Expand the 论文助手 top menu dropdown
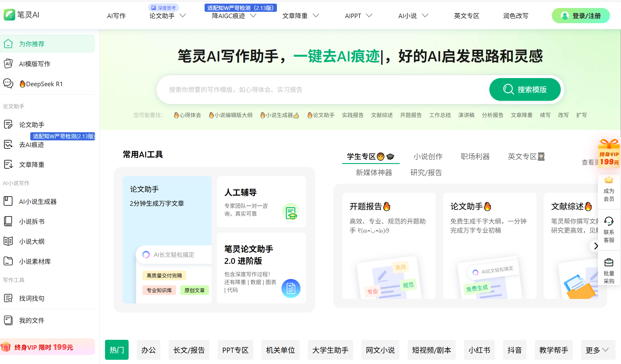Screen dimensions: 621x364 tap(182, 16)
